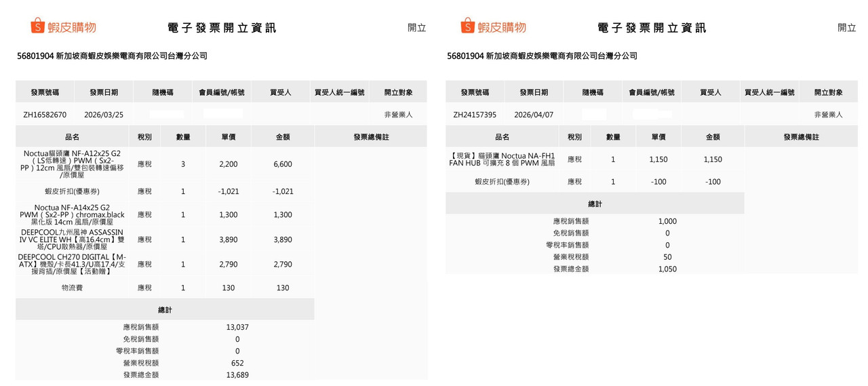Screen dimensions: 868x386
Task: Click the 開立對象 header on the April invoice
Action: click(x=828, y=92)
